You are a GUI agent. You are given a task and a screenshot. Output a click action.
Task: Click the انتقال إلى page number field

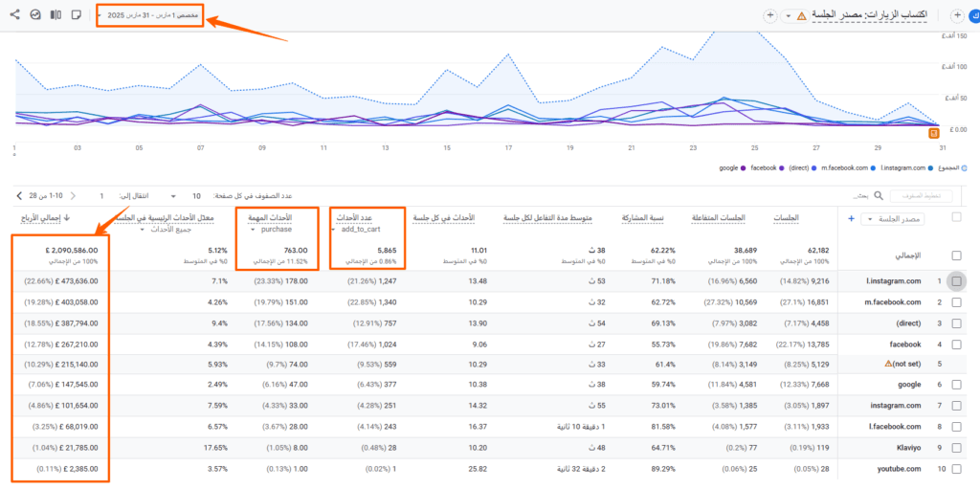coord(101,196)
